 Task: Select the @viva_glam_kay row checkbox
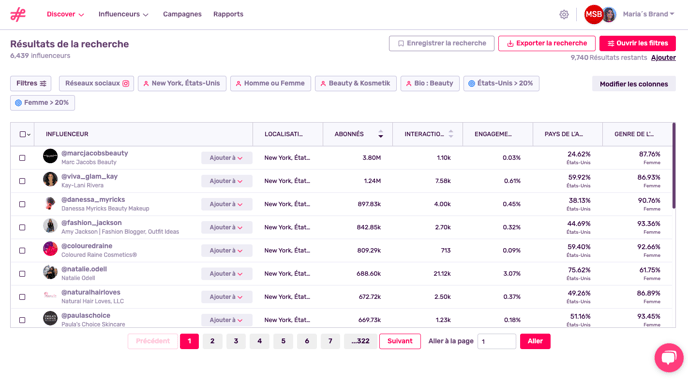coord(22,181)
